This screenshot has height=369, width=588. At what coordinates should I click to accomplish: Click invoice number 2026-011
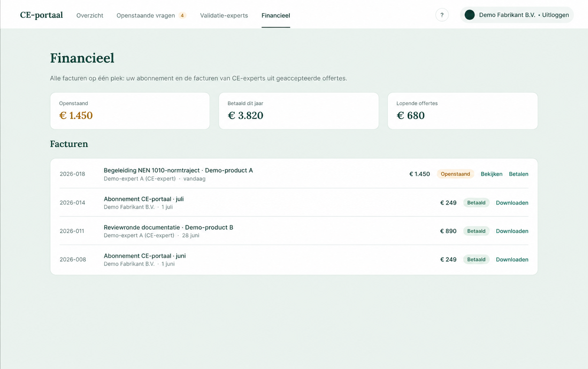72,231
